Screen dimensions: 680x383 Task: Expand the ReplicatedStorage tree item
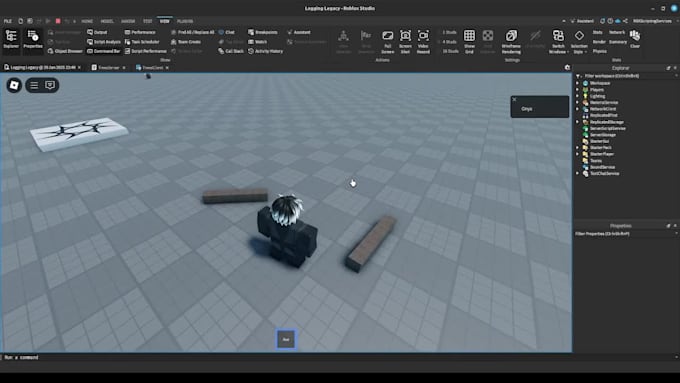click(x=577, y=122)
